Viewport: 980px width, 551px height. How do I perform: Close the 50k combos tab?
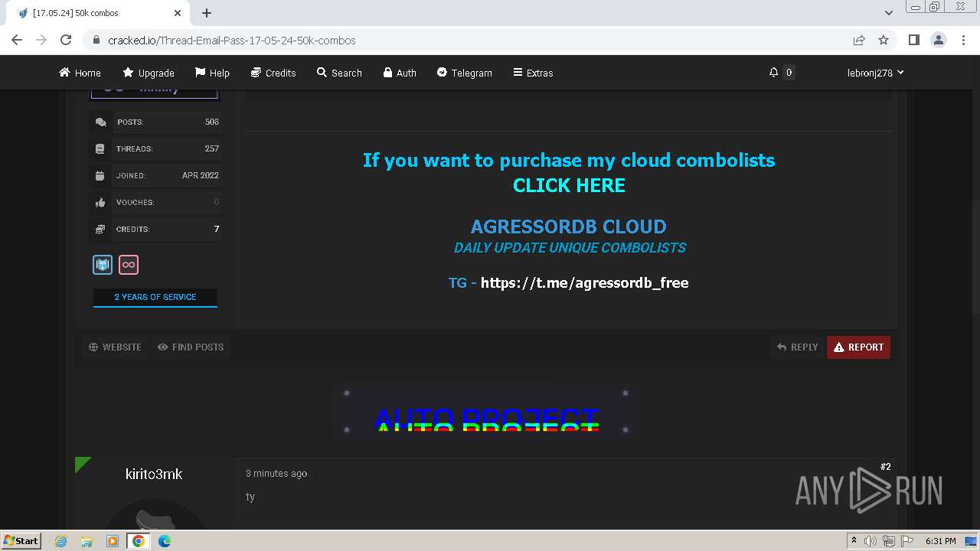click(x=178, y=13)
